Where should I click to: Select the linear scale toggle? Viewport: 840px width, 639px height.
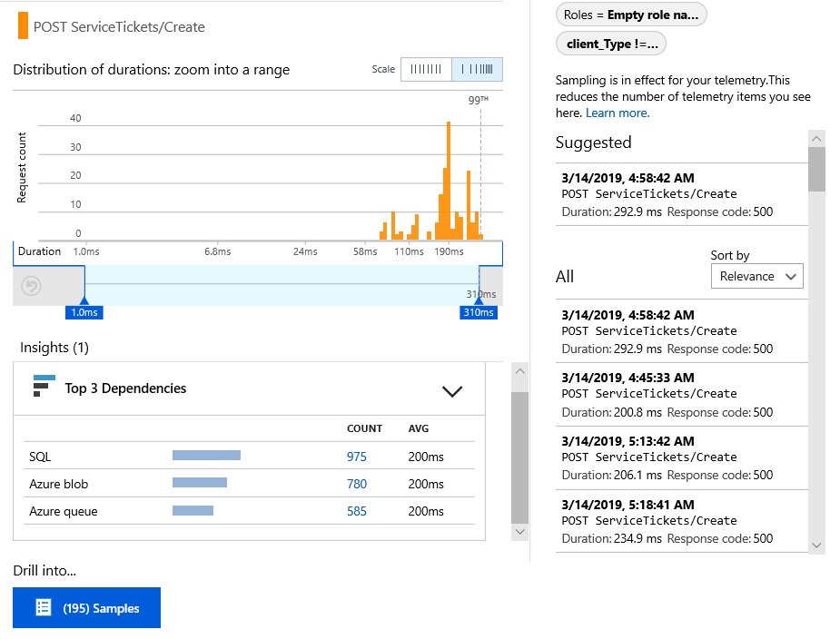426,69
